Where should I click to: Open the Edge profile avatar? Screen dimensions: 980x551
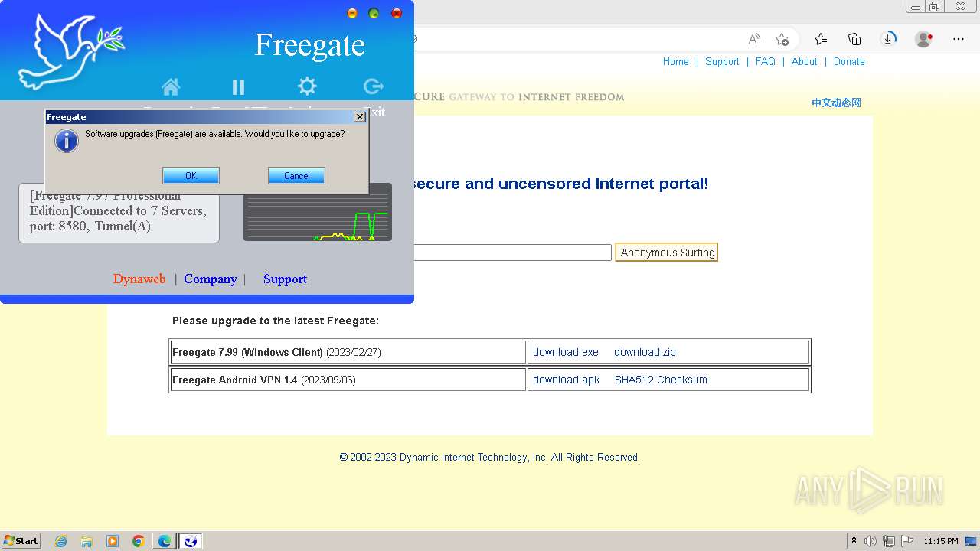coord(924,39)
